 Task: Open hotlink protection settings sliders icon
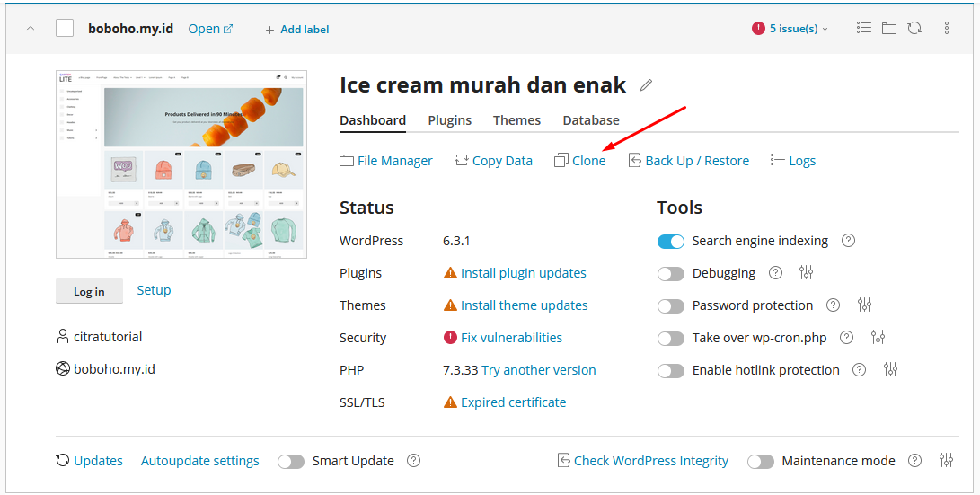click(891, 370)
